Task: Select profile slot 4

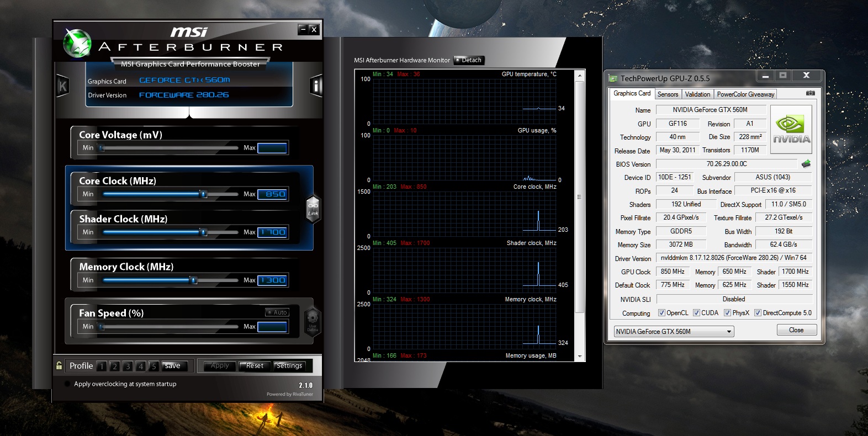Action: click(141, 366)
